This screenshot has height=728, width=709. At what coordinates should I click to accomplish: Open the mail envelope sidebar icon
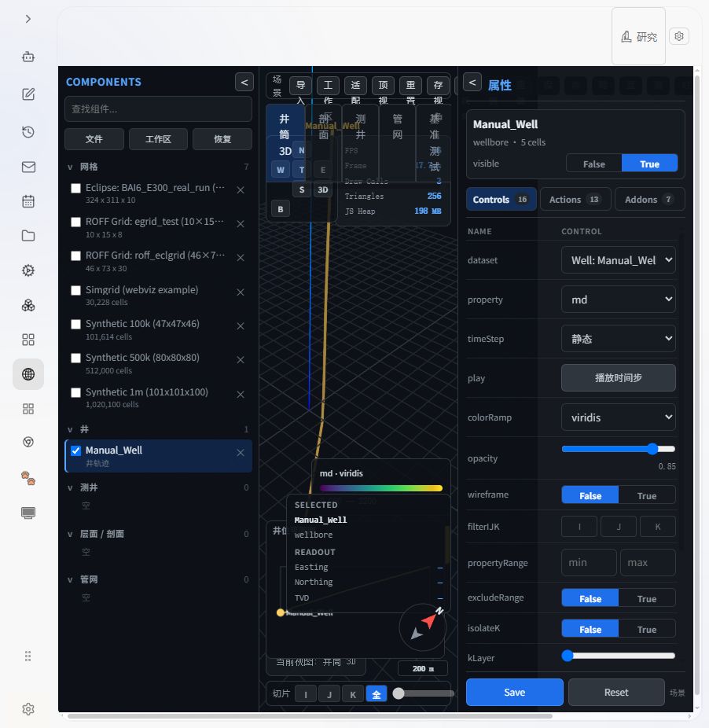point(28,167)
